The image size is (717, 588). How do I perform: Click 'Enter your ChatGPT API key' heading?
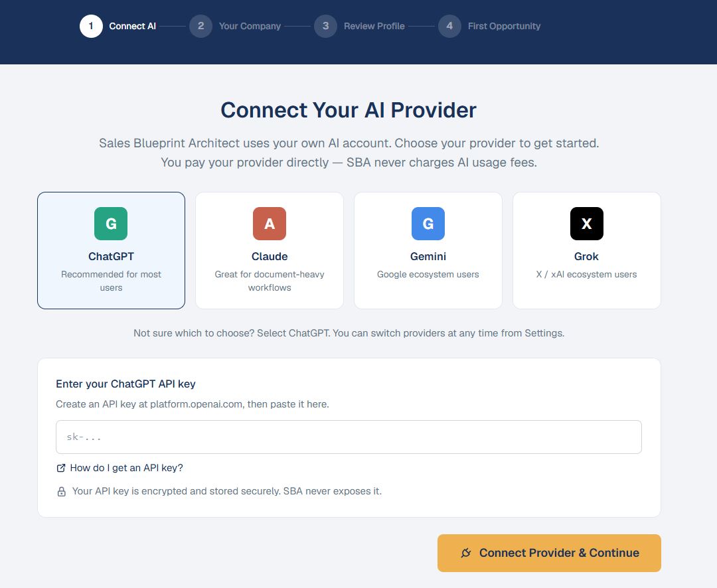click(x=125, y=384)
